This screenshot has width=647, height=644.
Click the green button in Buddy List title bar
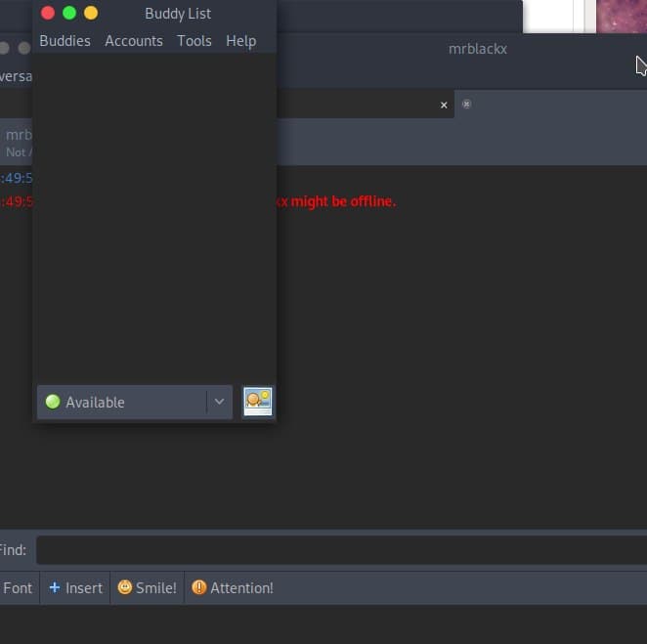point(69,14)
